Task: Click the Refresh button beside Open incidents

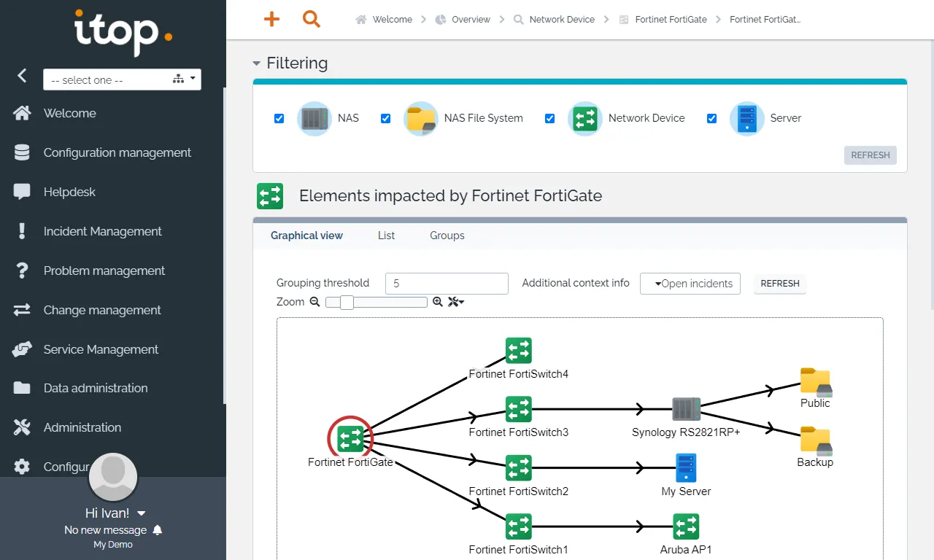Action: point(780,284)
